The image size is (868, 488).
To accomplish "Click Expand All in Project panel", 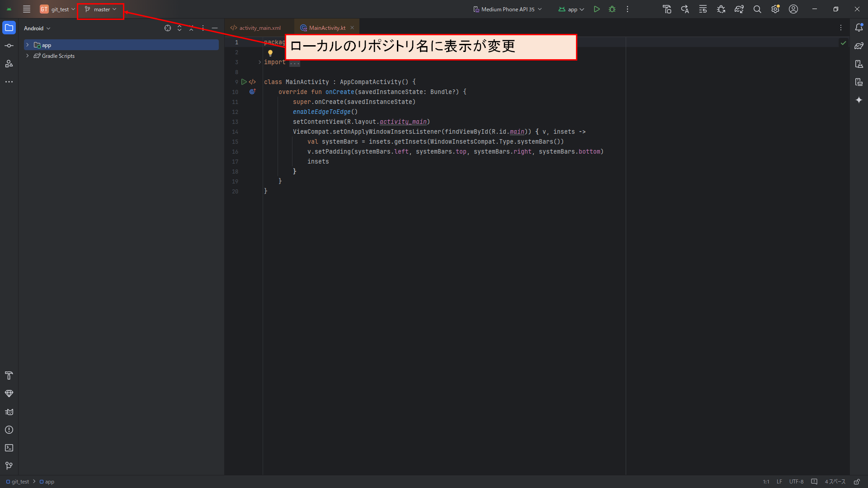I will (x=179, y=28).
